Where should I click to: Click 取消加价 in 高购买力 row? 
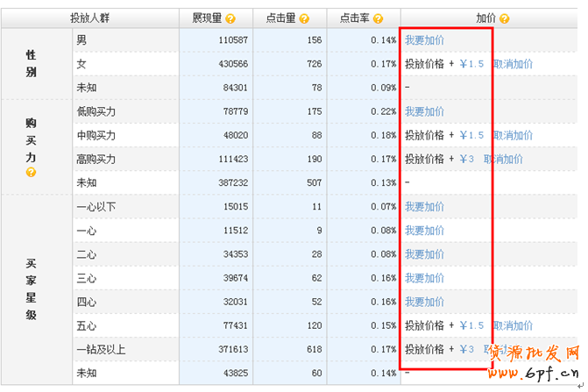click(x=503, y=160)
